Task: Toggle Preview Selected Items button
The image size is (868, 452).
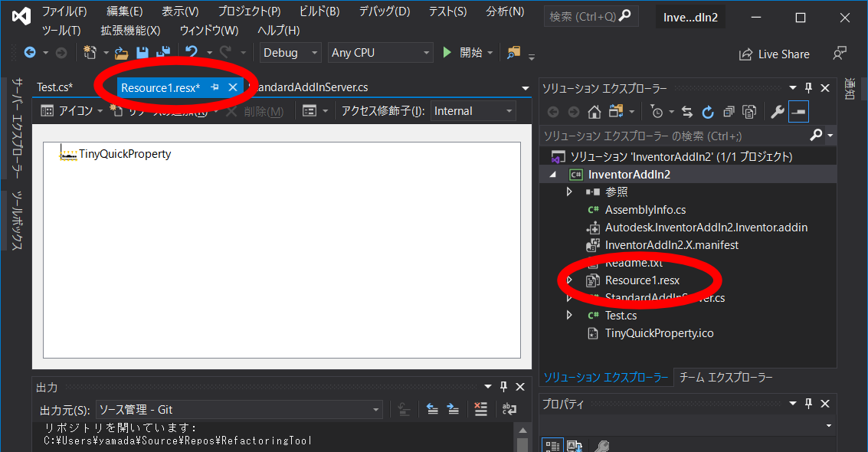Action: (798, 112)
